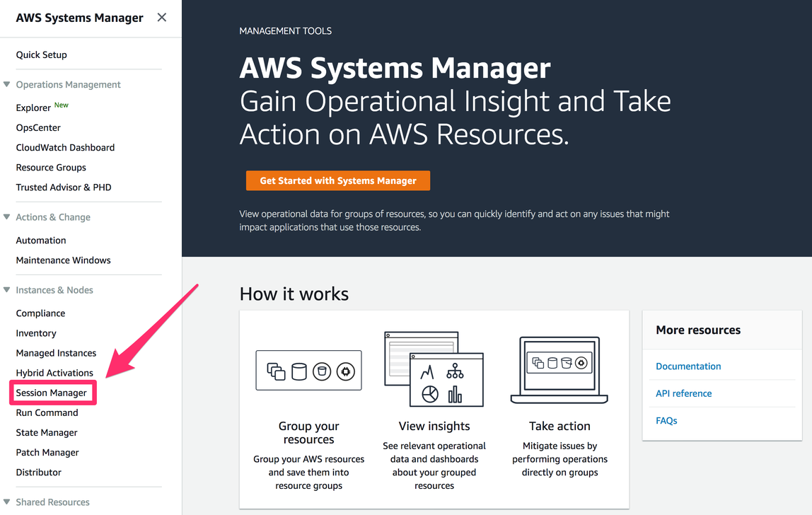Image resolution: width=812 pixels, height=515 pixels.
Task: Collapse the Actions & Change section
Action: point(7,217)
